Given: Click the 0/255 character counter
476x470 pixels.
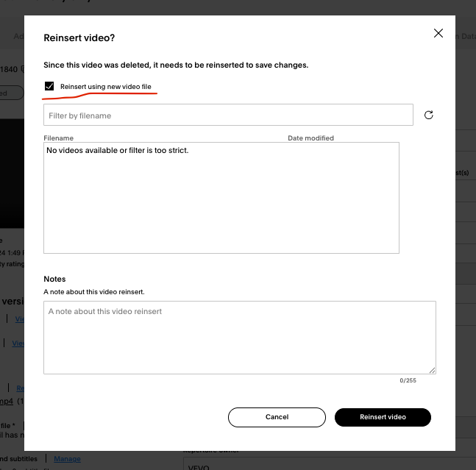Looking at the screenshot, I should [x=408, y=380].
